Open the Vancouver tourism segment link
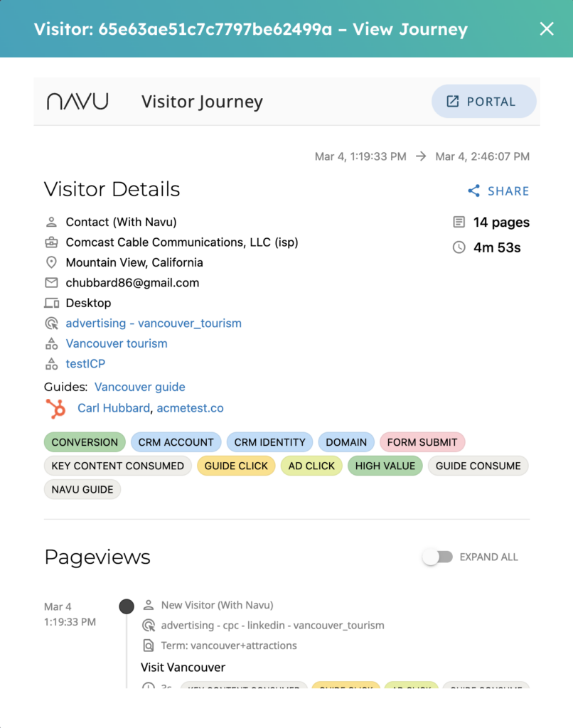 tap(117, 343)
